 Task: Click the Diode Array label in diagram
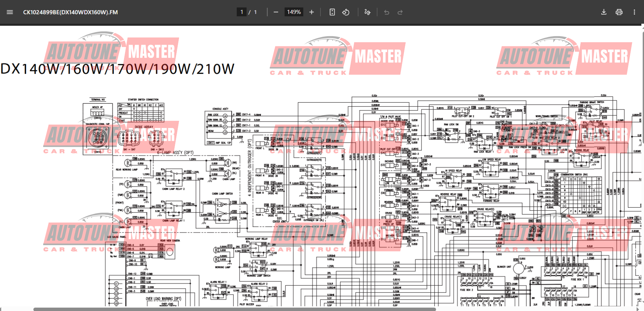click(144, 127)
